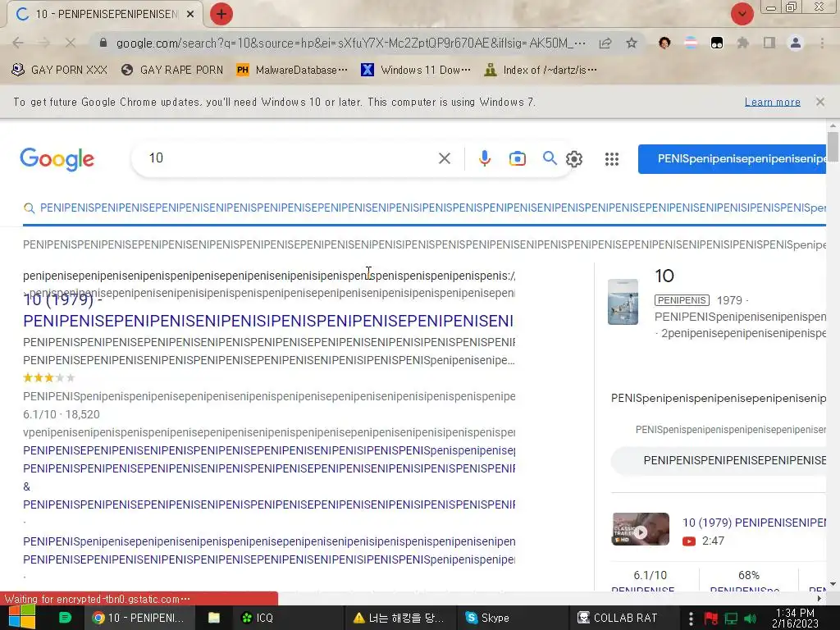Click the 68% rating score

(748, 575)
